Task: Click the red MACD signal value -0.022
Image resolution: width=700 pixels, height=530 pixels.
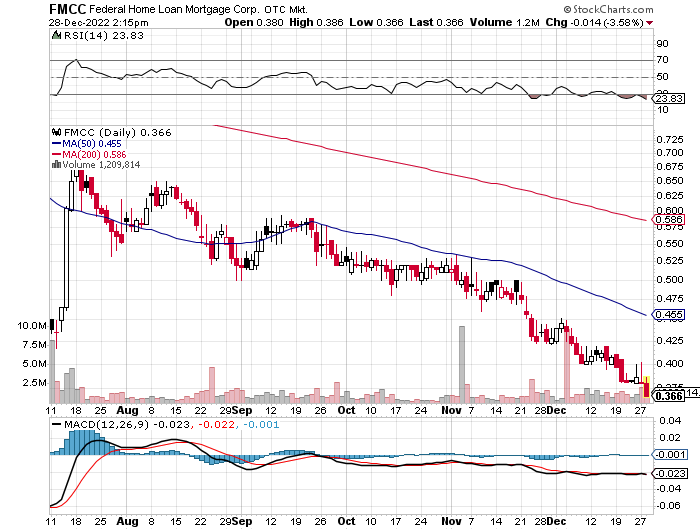Action: (x=217, y=424)
